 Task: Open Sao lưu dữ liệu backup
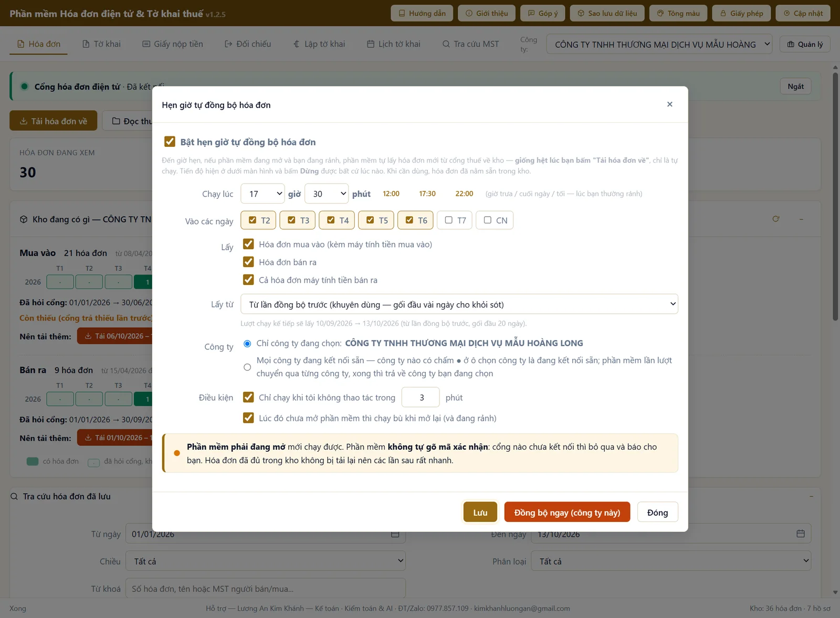pyautogui.click(x=607, y=13)
